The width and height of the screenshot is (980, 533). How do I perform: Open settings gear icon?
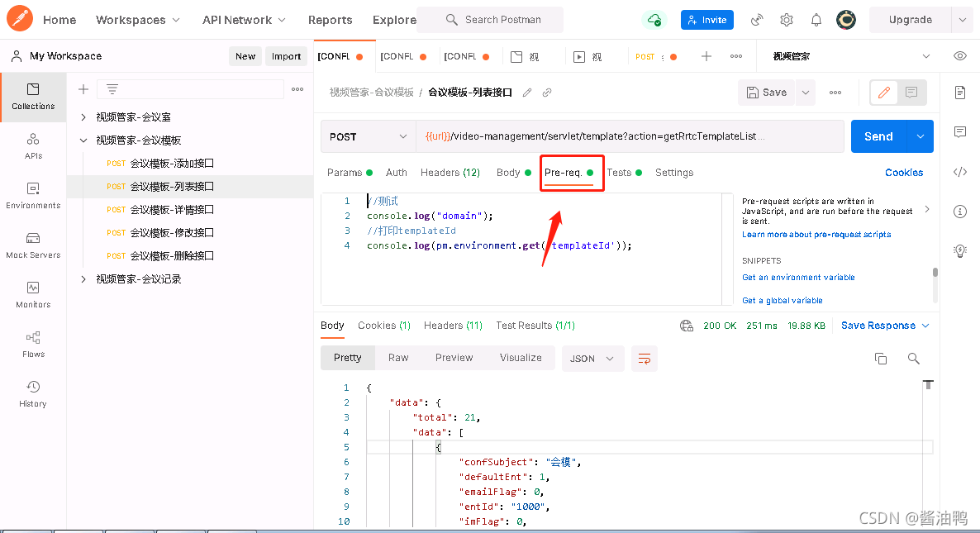click(x=787, y=20)
